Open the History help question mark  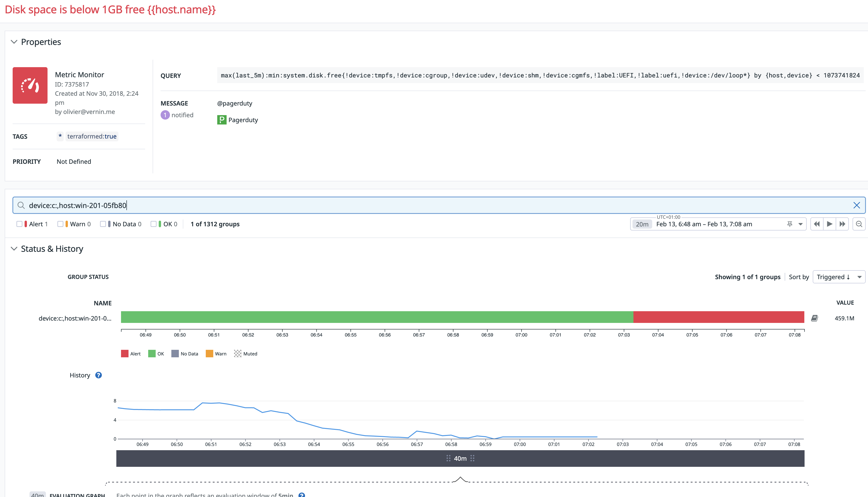98,375
